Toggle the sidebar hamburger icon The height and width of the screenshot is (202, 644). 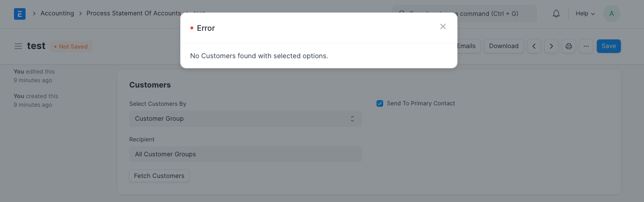point(18,46)
